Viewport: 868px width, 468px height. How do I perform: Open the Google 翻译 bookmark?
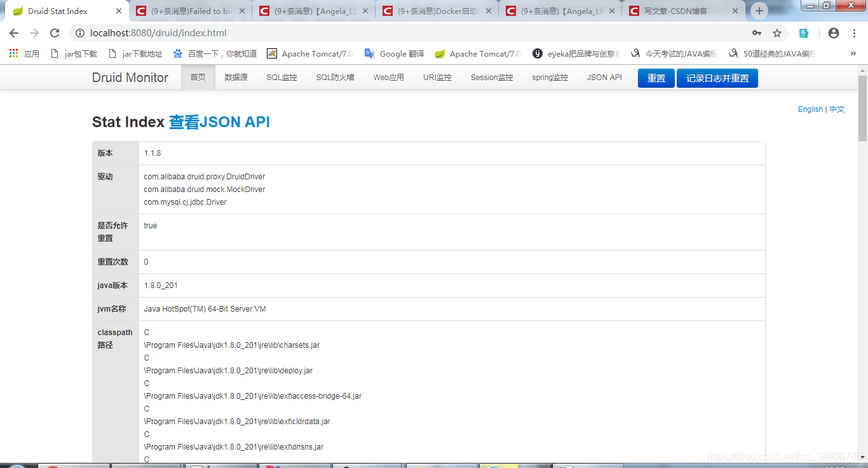[x=394, y=54]
